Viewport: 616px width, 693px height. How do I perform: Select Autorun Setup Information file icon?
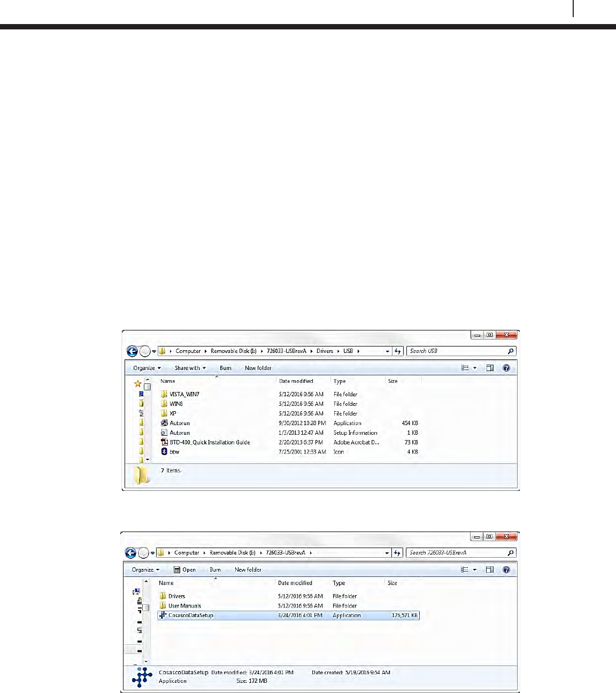click(x=164, y=433)
